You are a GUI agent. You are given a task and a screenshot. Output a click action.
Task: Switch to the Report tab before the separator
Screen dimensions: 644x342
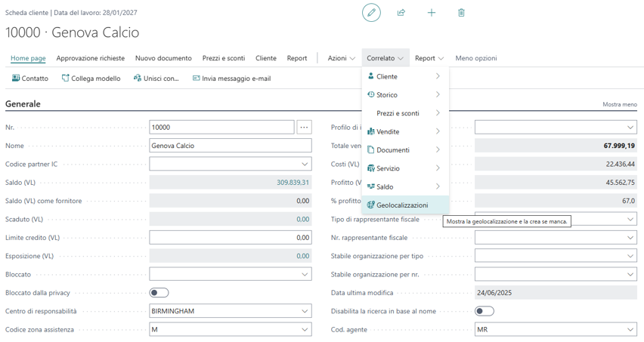coord(297,58)
